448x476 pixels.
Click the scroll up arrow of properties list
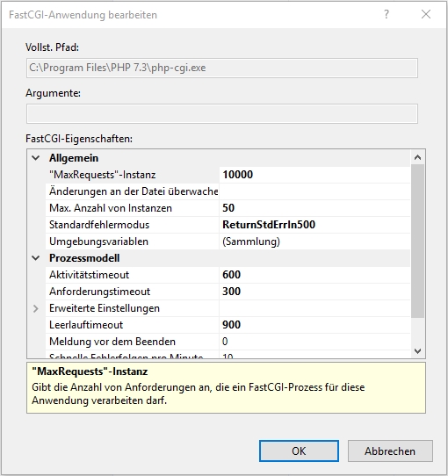point(417,157)
